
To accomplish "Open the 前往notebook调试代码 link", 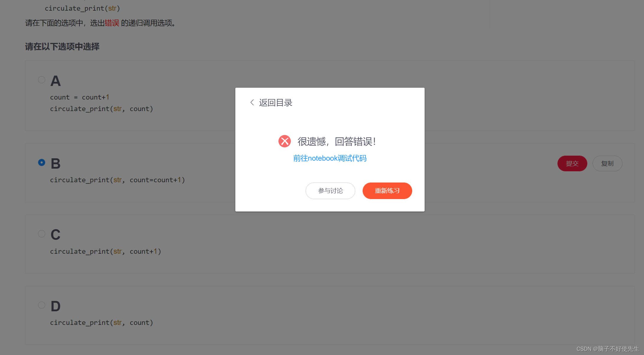I will click(x=330, y=158).
